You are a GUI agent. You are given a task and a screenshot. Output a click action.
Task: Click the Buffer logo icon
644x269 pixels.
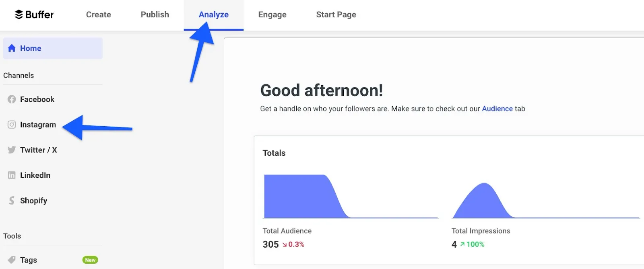(x=19, y=14)
